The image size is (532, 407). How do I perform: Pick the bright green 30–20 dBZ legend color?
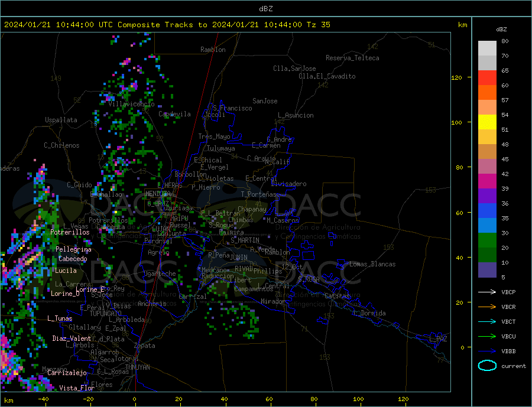[x=487, y=240]
